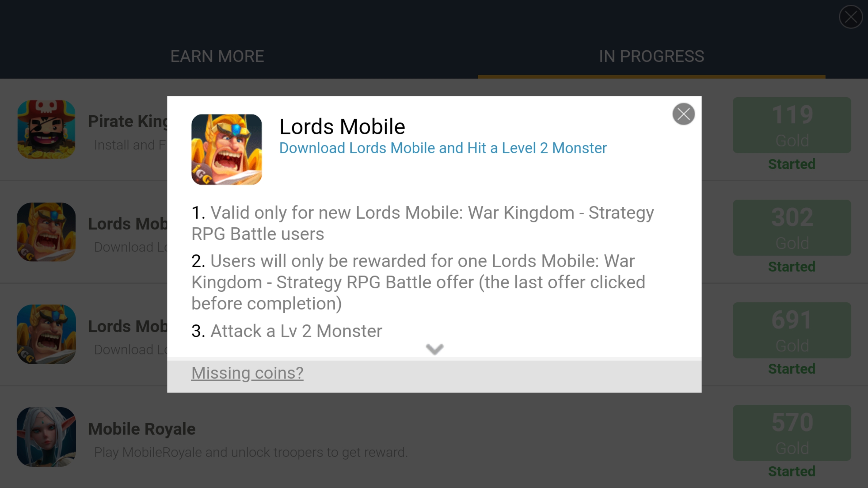Image resolution: width=868 pixels, height=488 pixels.
Task: Click the Lords Mobile icon in popup
Action: (x=226, y=149)
